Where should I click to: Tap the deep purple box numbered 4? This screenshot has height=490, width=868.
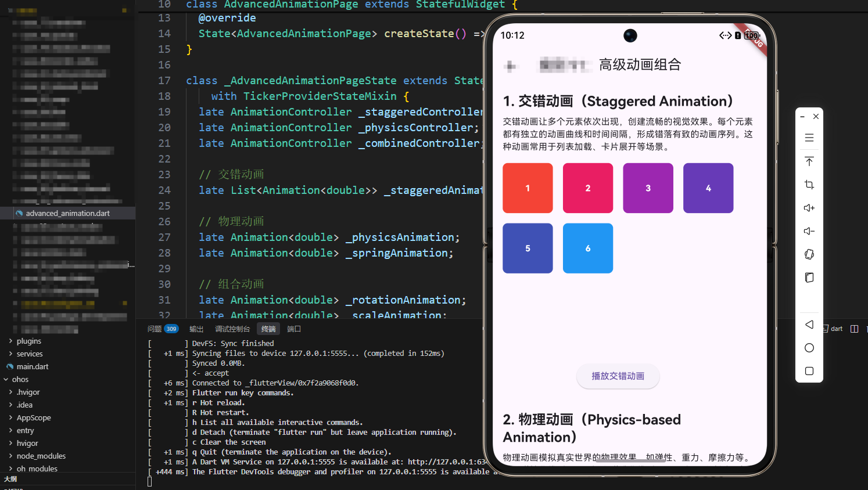708,188
